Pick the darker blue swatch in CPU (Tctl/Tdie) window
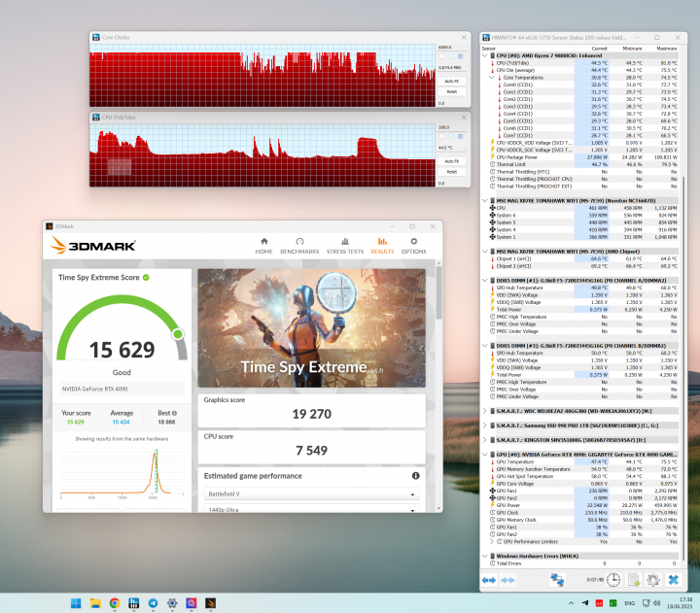 coord(460,136)
